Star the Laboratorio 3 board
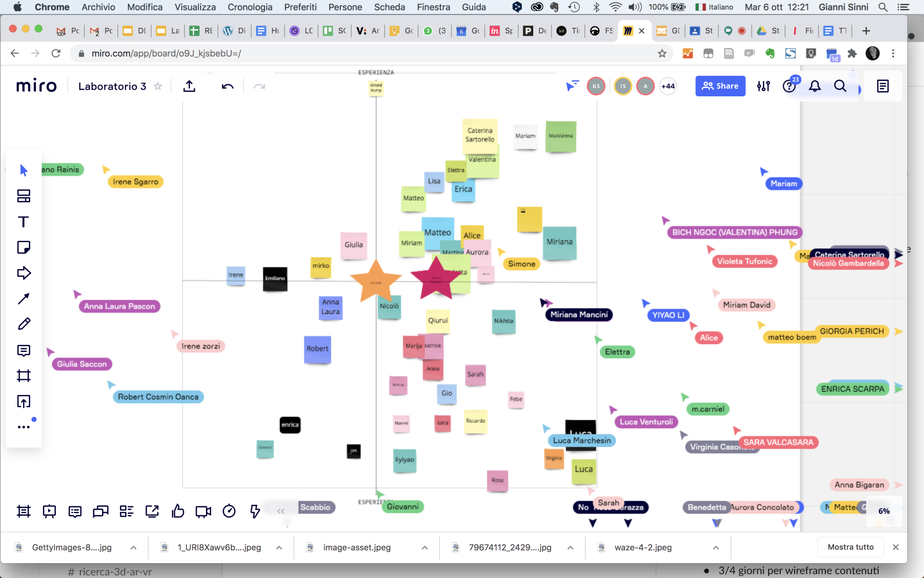This screenshot has width=924, height=578. coord(158,86)
